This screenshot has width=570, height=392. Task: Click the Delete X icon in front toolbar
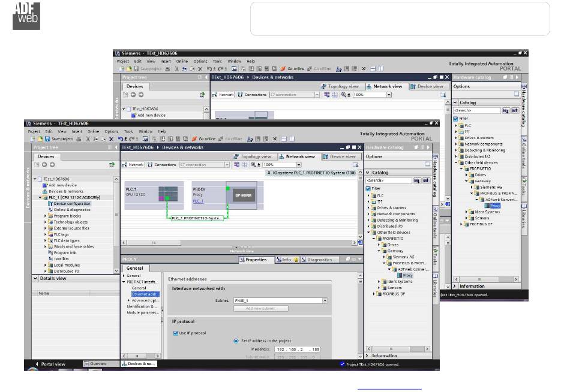pyautogui.click(x=111, y=139)
